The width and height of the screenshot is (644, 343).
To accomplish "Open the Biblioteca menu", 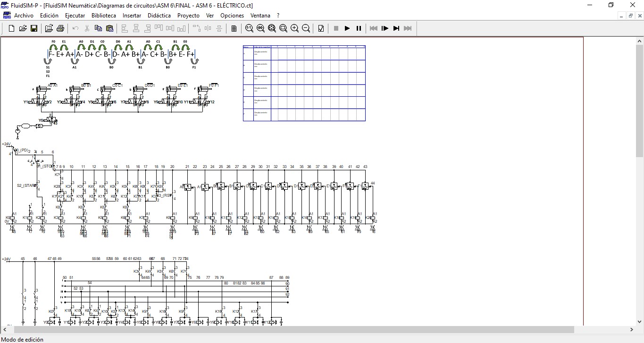I will pyautogui.click(x=104, y=16).
